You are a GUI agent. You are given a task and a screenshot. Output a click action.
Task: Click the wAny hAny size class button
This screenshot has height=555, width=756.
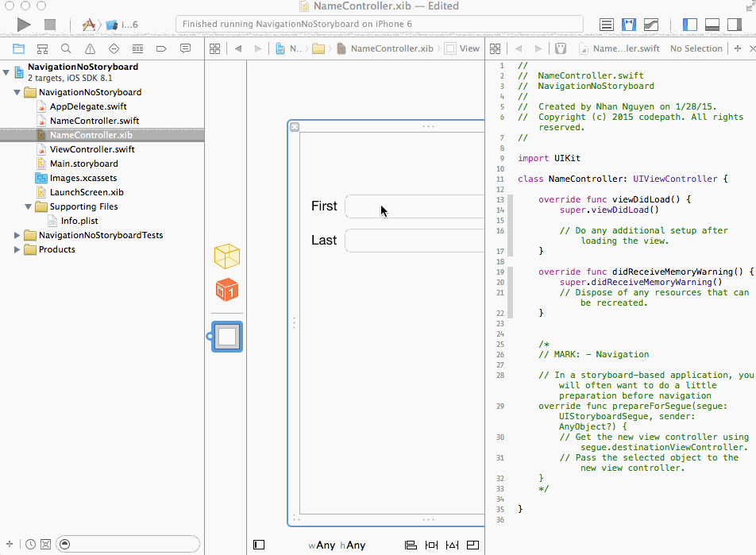337,545
